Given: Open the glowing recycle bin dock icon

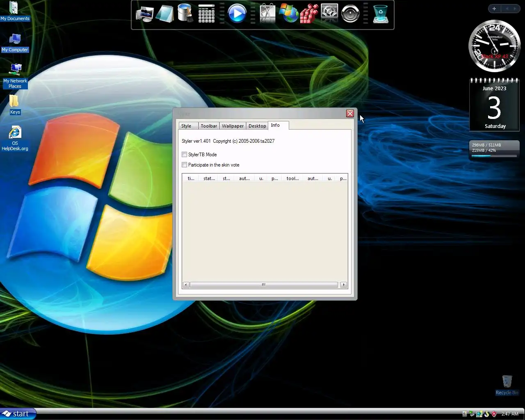Looking at the screenshot, I should (381, 14).
